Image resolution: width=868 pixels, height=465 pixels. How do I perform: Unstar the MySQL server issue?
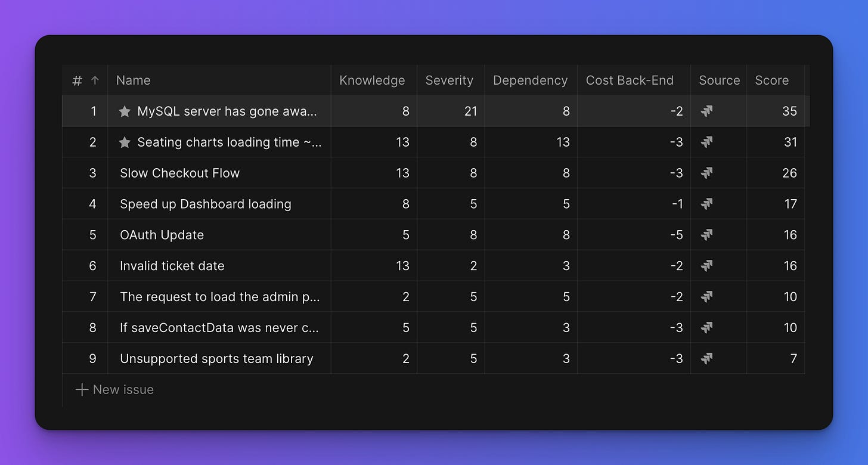pos(124,111)
